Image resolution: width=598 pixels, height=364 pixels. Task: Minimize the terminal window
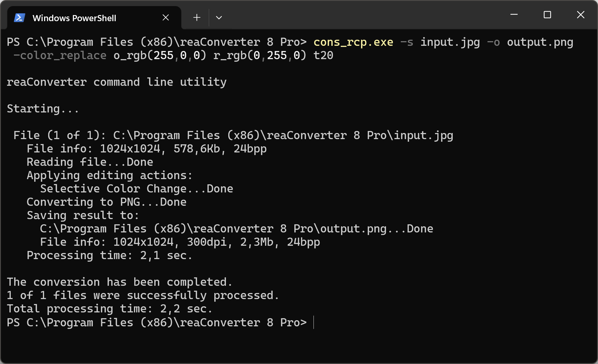coord(514,14)
